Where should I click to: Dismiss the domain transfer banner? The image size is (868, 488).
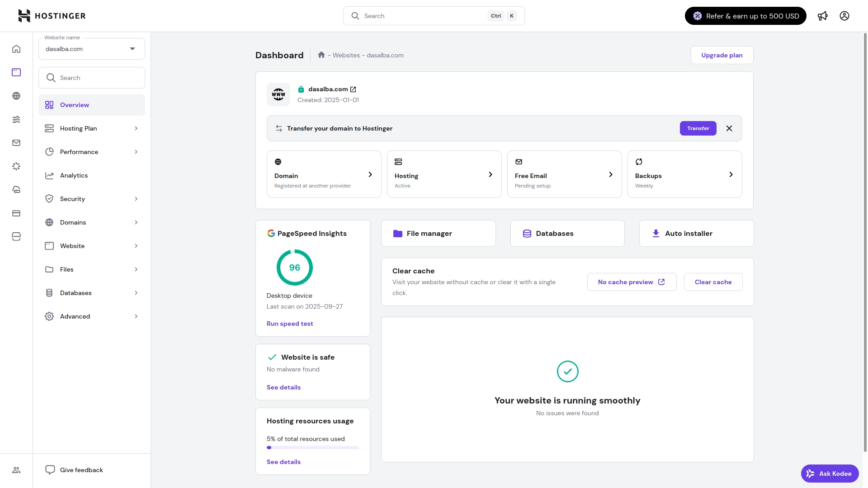click(729, 128)
